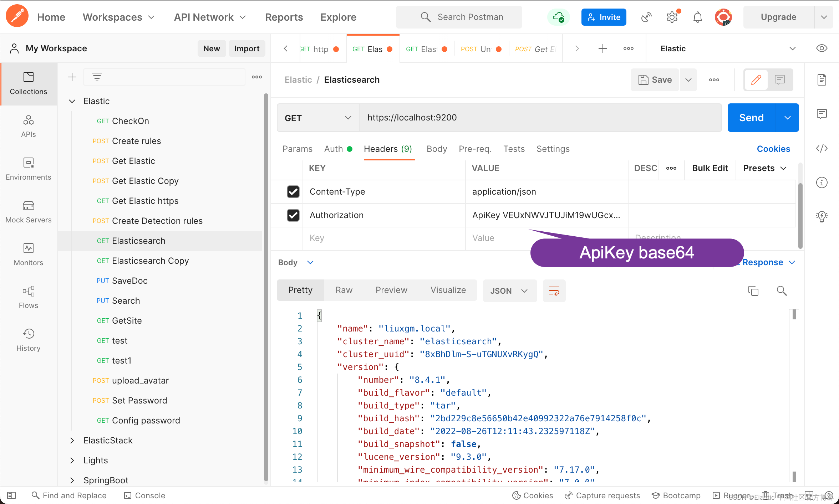Toggle Content-Type header checkbox
The height and width of the screenshot is (504, 839).
coord(293,191)
